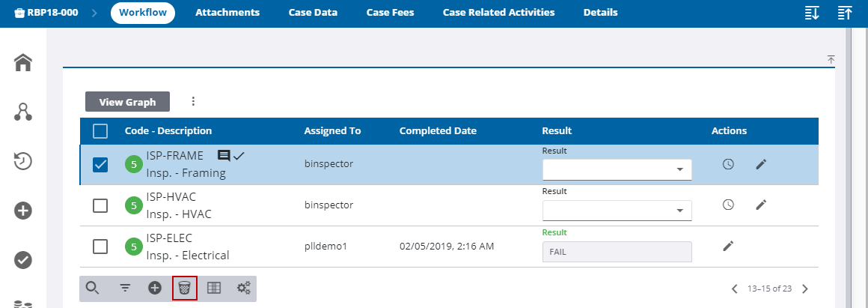Go to home in left sidebar
The image size is (868, 308).
coord(23,63)
